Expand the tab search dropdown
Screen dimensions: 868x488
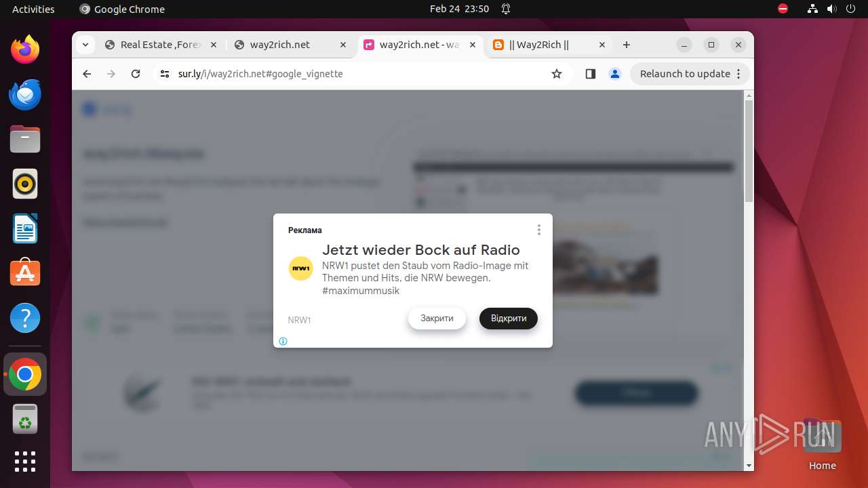pyautogui.click(x=85, y=45)
